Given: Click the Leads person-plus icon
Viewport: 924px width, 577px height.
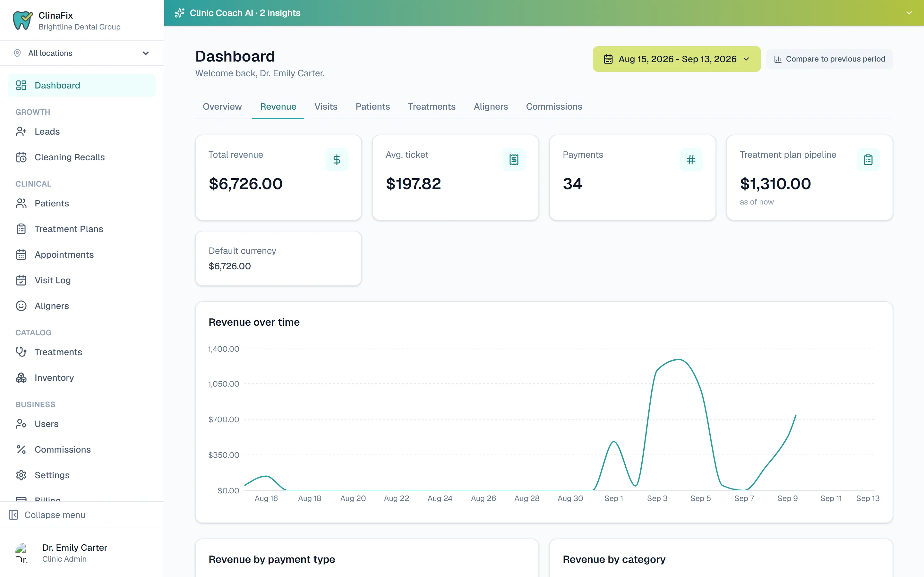Looking at the screenshot, I should click(21, 131).
